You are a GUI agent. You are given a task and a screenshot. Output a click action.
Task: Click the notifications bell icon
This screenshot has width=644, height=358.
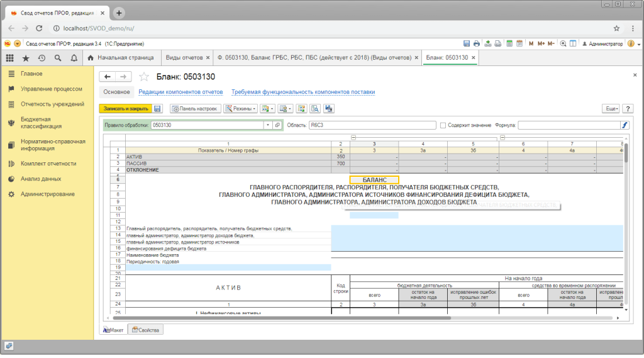coord(74,58)
